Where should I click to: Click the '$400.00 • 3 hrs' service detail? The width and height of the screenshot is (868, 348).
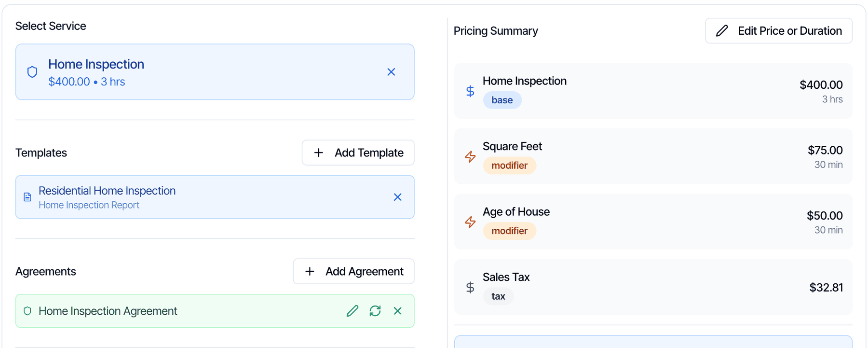point(87,82)
